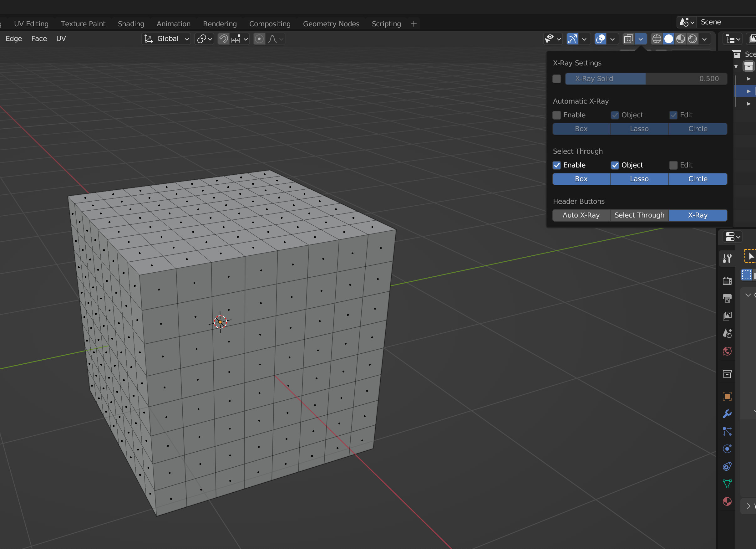Switch to wireframe viewport shading

[656, 39]
